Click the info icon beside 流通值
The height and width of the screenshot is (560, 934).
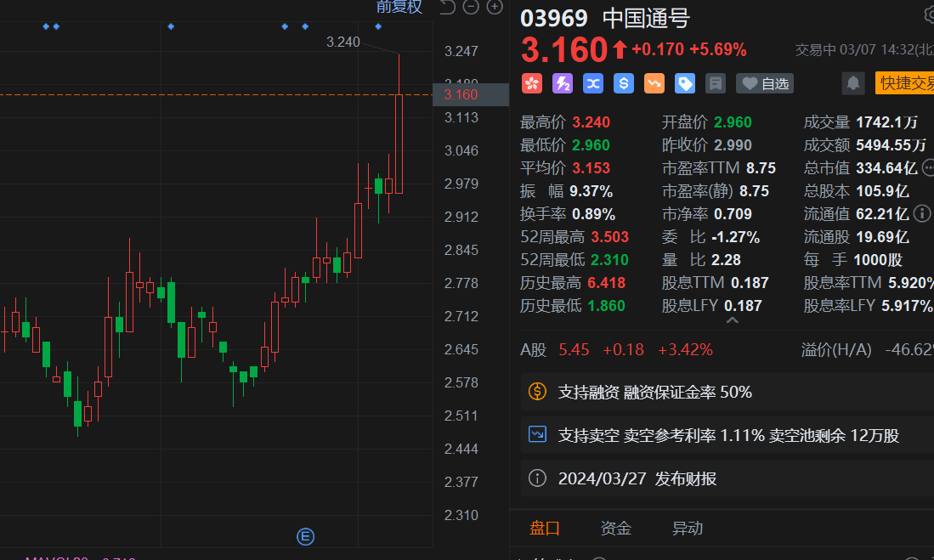(x=921, y=213)
